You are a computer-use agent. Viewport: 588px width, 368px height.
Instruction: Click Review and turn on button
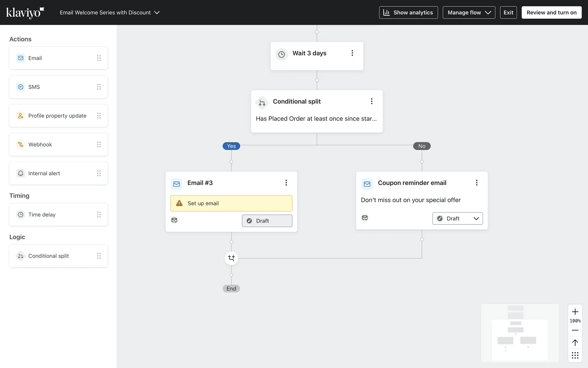(551, 13)
